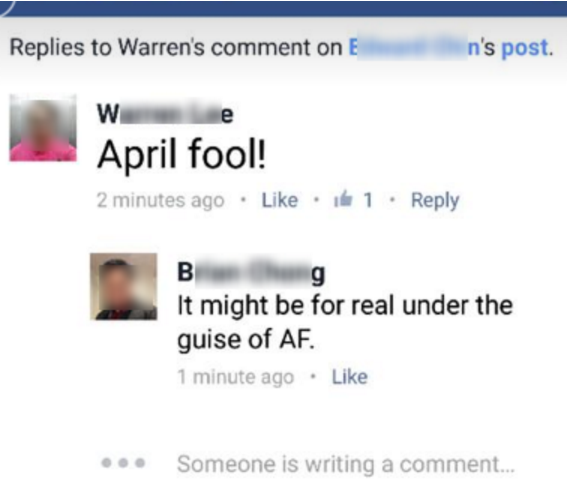Screen dimensions: 567x496
Task: Click the dark blue top header bar
Action: click(x=284, y=8)
